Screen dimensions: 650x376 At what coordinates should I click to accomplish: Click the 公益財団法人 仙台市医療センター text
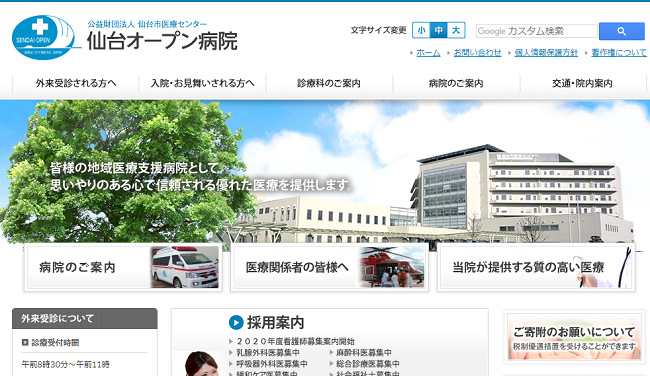tap(147, 24)
